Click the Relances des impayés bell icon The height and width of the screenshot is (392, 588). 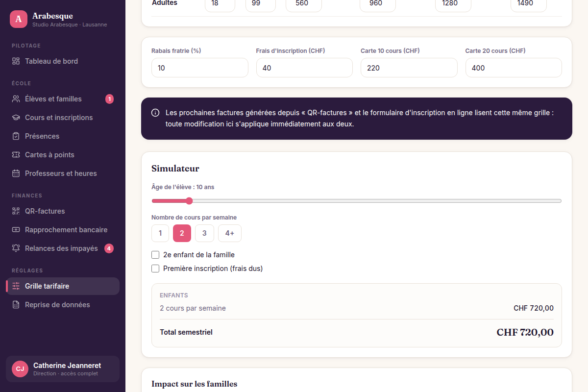coord(16,248)
